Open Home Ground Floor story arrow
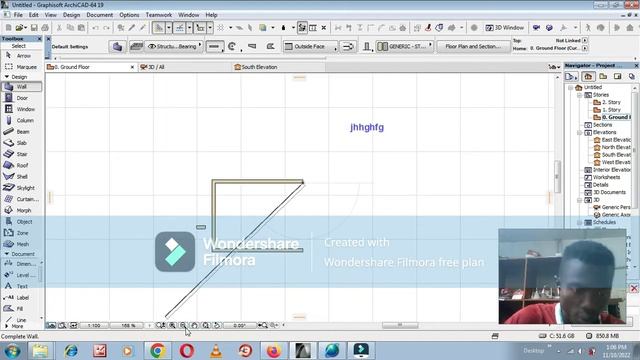The image size is (640, 360). point(585,48)
